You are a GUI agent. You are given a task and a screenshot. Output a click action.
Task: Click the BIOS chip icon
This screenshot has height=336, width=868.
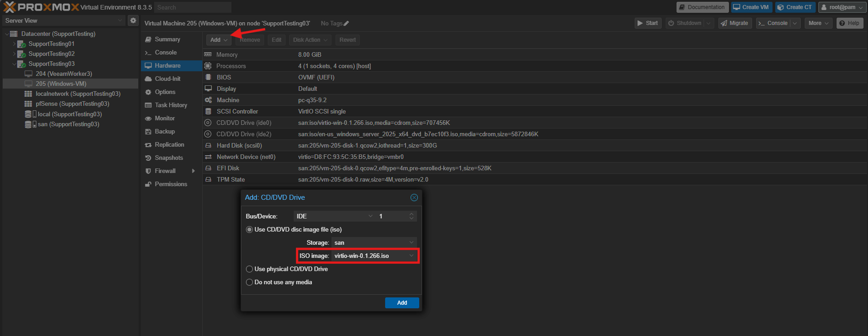(x=208, y=77)
